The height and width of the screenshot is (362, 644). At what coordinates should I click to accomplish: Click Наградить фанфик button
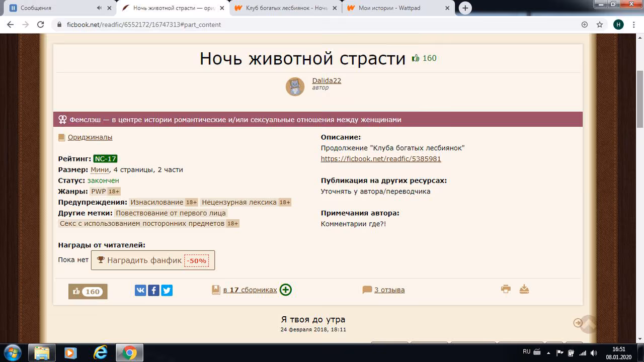point(153,260)
